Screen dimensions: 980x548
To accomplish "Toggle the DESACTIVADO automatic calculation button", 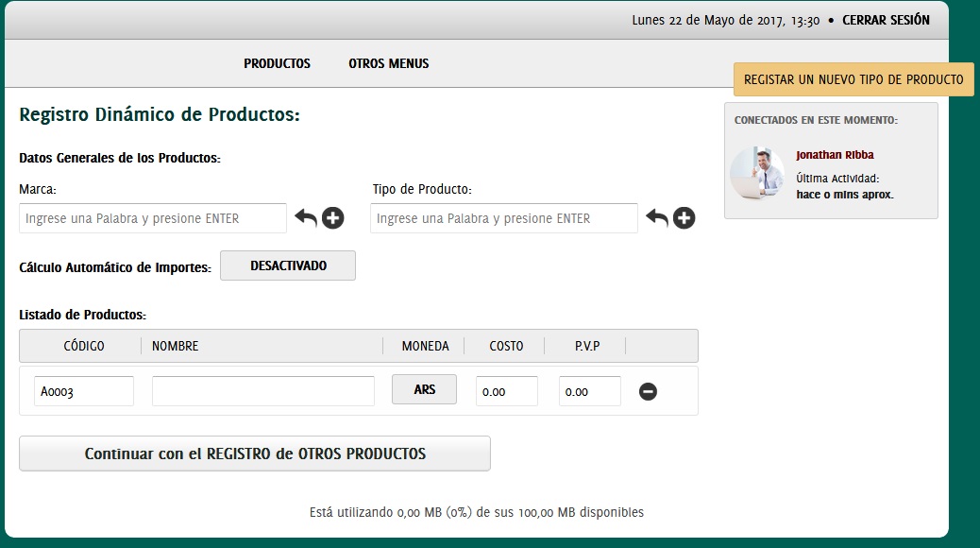I will point(288,265).
